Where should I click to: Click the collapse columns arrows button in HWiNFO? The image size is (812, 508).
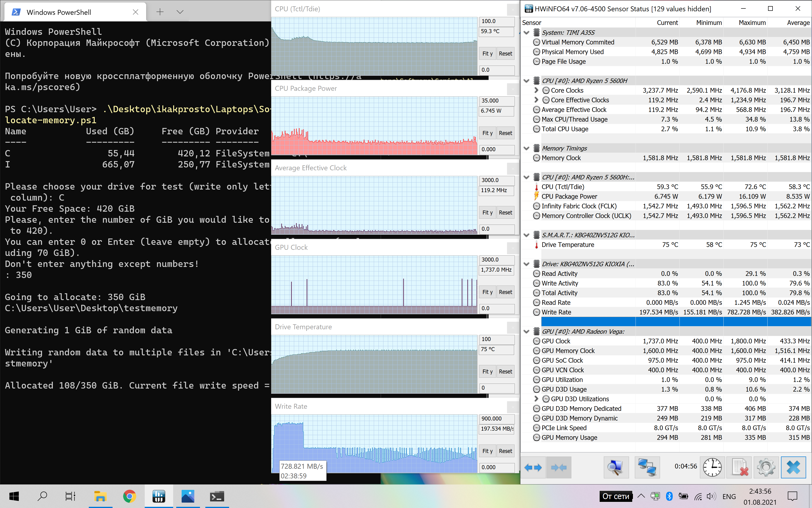coord(559,467)
